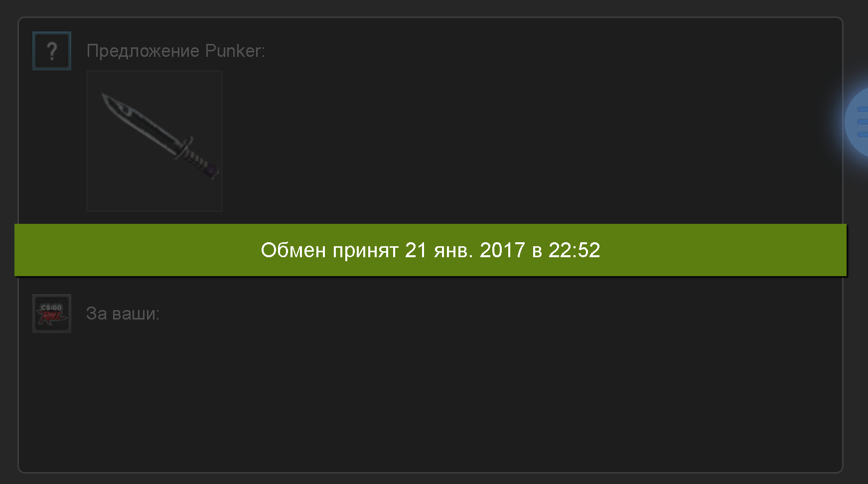Click the date "21 янв. 2017"
The width and height of the screenshot is (868, 484).
465,250
